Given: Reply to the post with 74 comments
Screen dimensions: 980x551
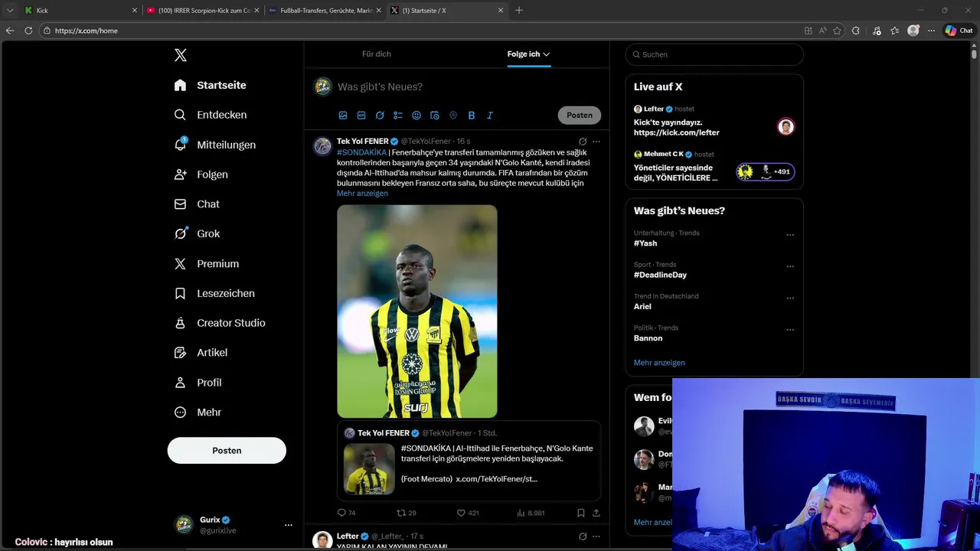Looking at the screenshot, I should [346, 513].
